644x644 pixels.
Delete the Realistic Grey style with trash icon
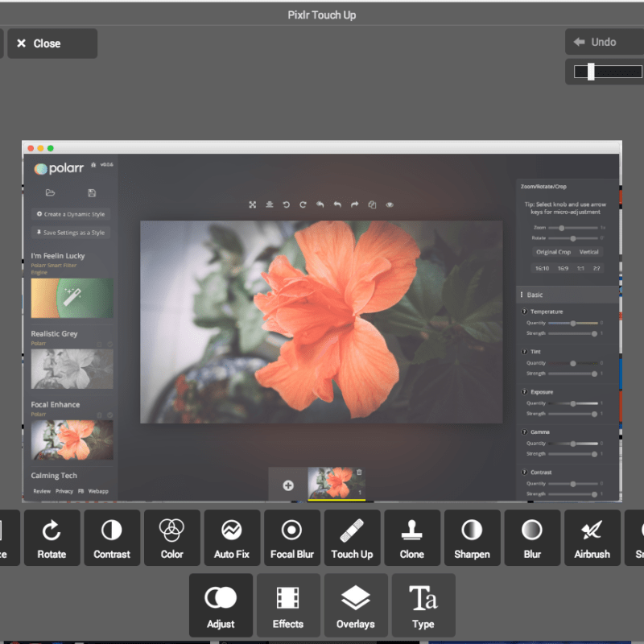(99, 344)
